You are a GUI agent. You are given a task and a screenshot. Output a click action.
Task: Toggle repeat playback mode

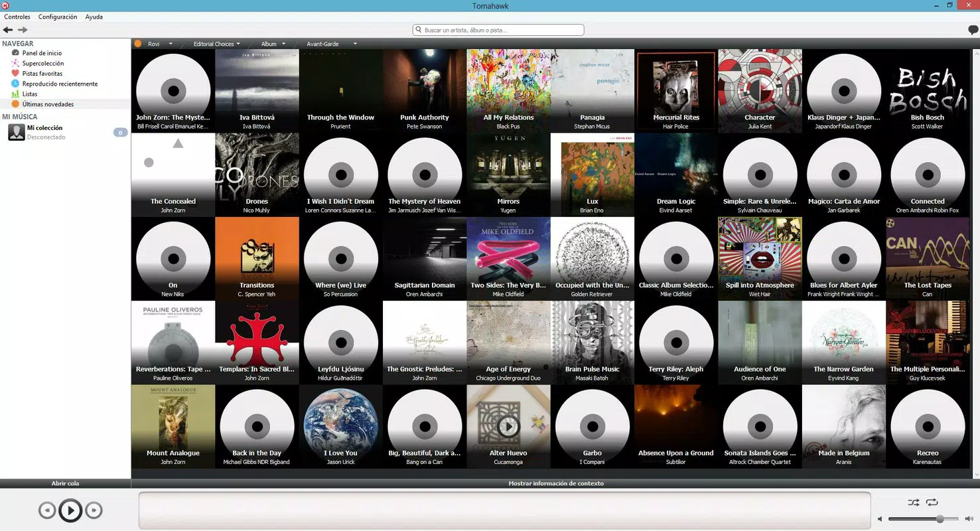tap(932, 502)
